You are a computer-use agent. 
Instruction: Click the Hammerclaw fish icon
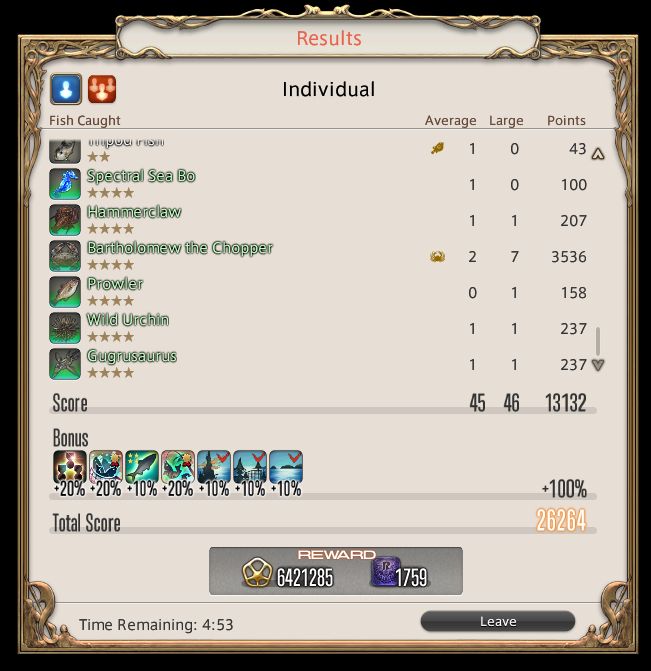(x=65, y=220)
